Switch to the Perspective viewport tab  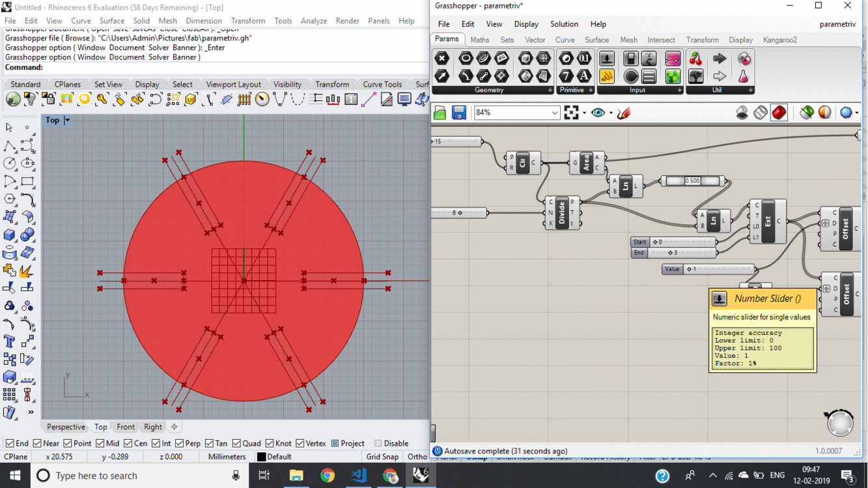pyautogui.click(x=66, y=427)
